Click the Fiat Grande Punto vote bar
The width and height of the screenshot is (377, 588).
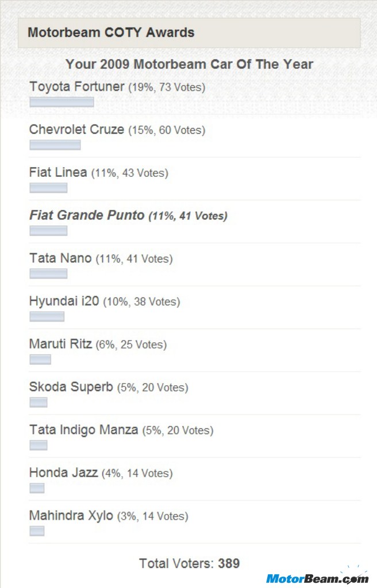[48, 231]
